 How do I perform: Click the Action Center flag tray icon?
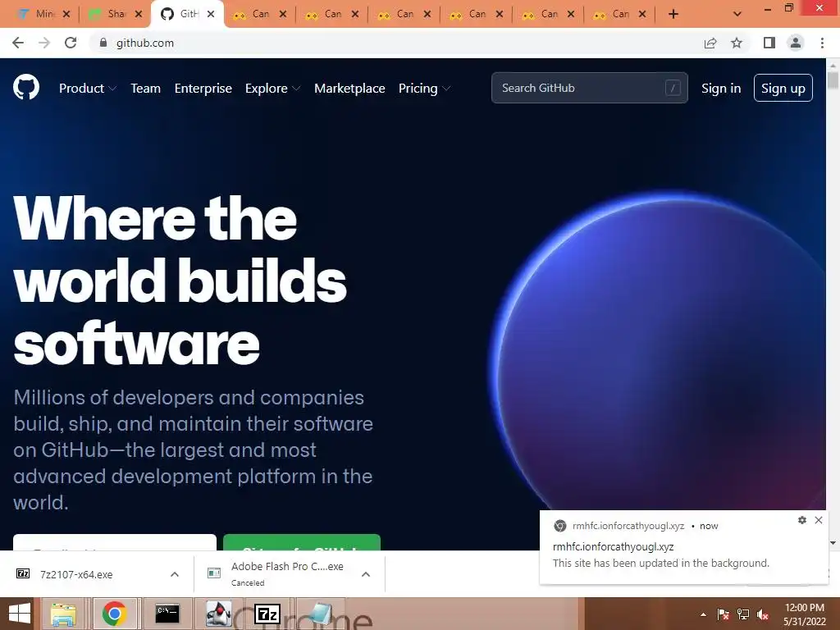click(x=723, y=614)
